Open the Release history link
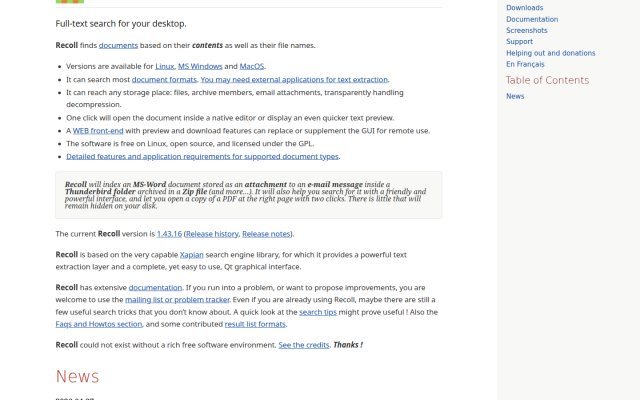The height and width of the screenshot is (400, 640). pos(212,234)
